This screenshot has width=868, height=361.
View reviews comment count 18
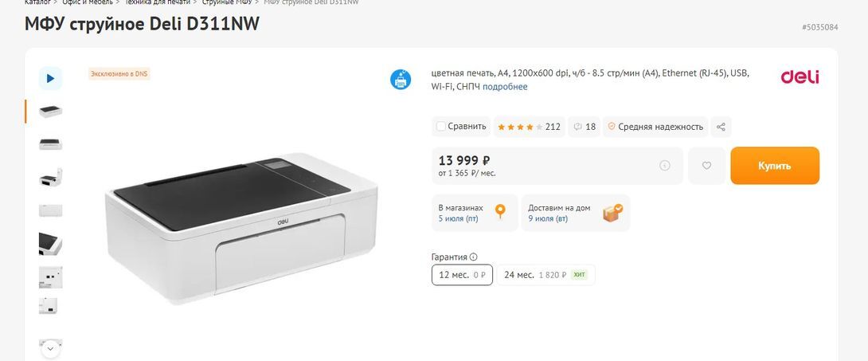(585, 127)
